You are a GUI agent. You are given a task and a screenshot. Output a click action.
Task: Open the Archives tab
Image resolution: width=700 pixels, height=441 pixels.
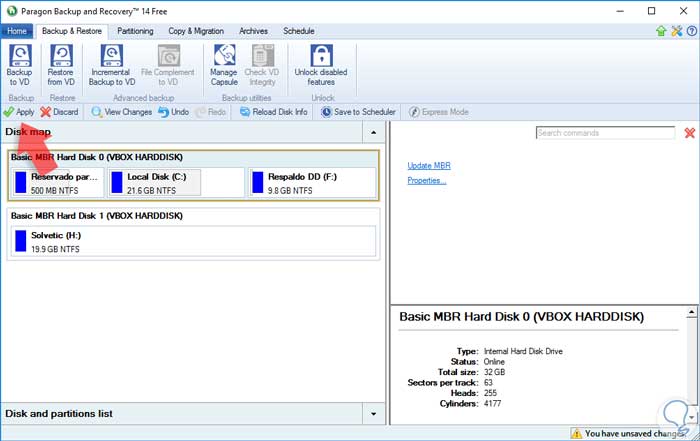point(254,31)
